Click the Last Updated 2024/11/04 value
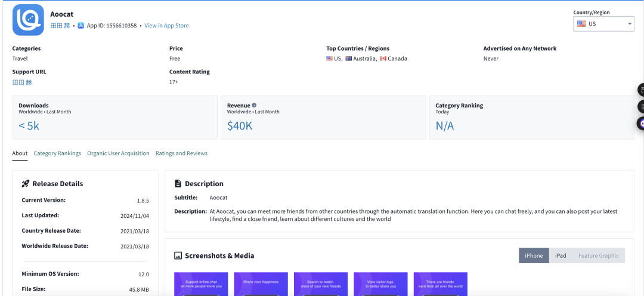Image resolution: width=644 pixels, height=296 pixels. coord(135,216)
